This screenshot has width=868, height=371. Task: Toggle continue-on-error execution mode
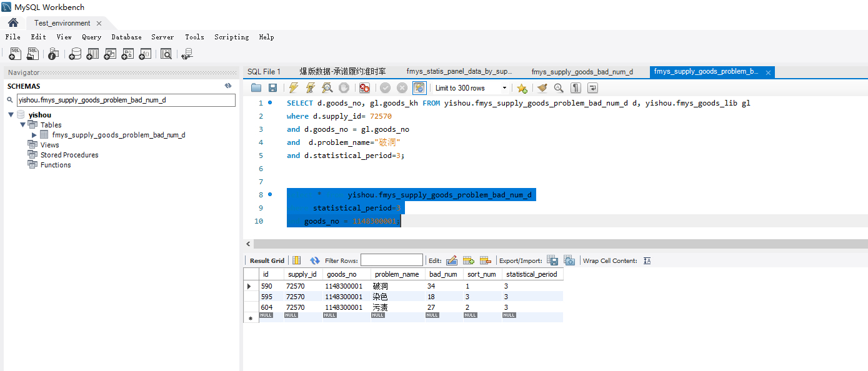point(364,88)
